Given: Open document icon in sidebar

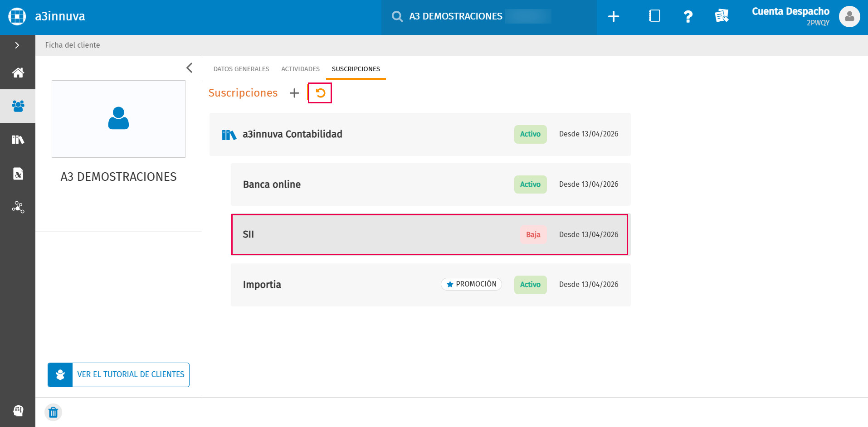Looking at the screenshot, I should (18, 174).
